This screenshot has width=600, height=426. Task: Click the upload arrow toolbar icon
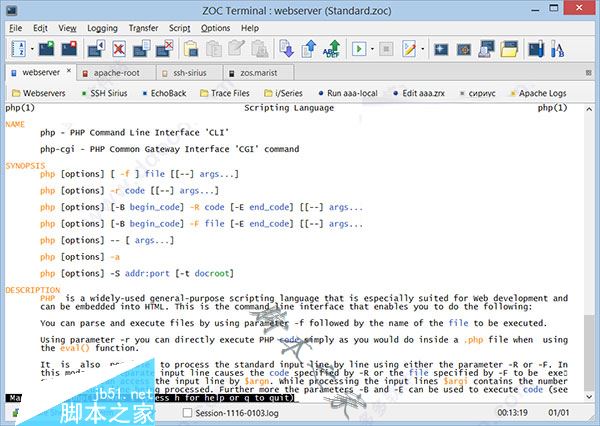308,48
